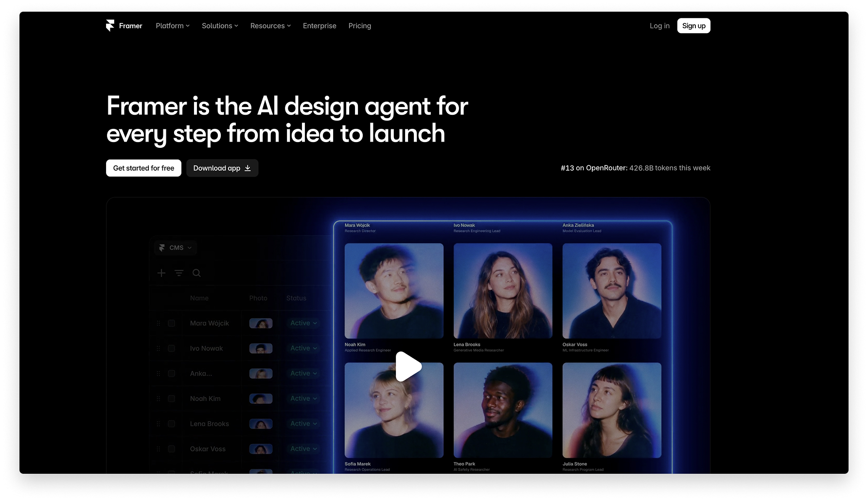This screenshot has height=501, width=868.
Task: Check the Lena Brooks row checkbox
Action: point(171,424)
